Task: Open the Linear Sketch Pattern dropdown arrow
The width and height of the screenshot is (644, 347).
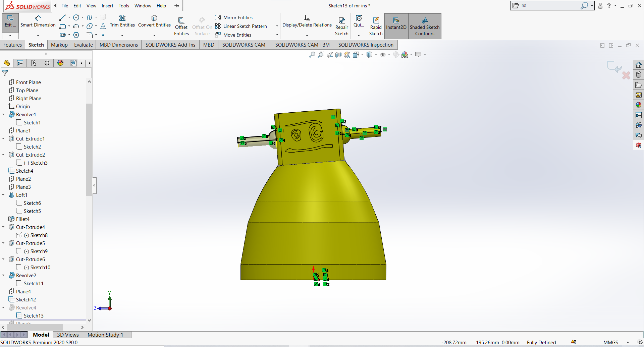Action: click(277, 26)
